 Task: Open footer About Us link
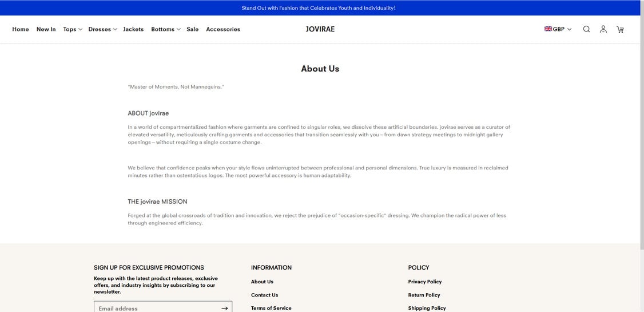pos(262,282)
